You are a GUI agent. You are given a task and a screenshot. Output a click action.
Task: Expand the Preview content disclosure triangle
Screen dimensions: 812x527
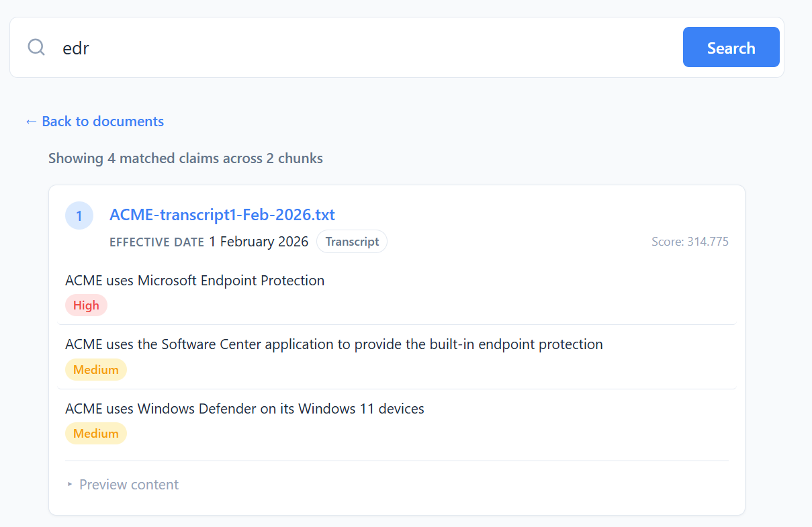click(x=70, y=485)
